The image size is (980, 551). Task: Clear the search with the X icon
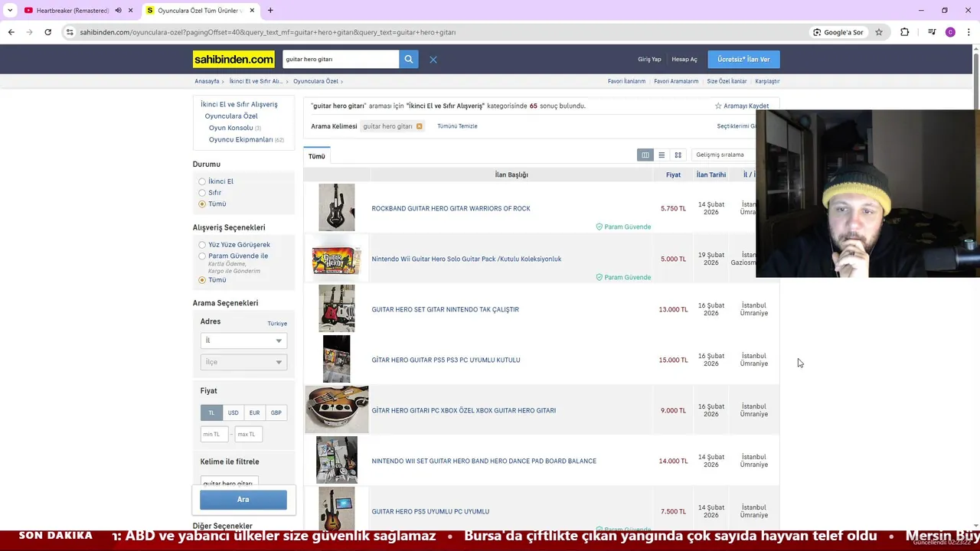click(x=433, y=59)
